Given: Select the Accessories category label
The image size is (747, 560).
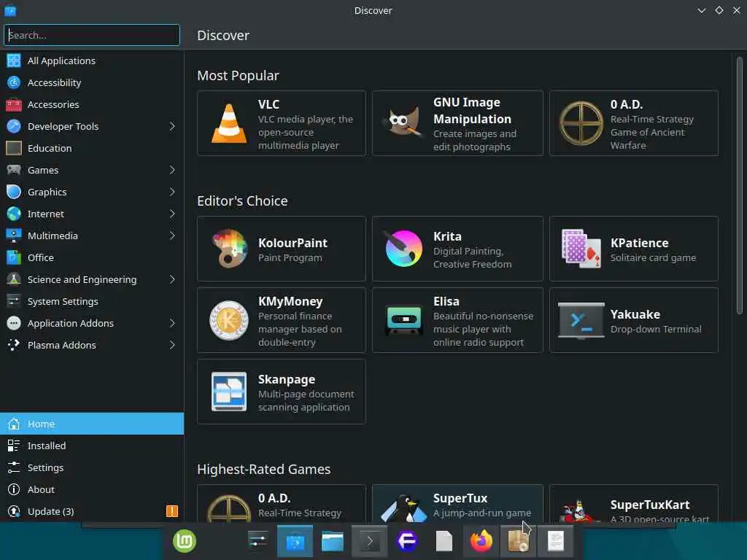Looking at the screenshot, I should (53, 104).
